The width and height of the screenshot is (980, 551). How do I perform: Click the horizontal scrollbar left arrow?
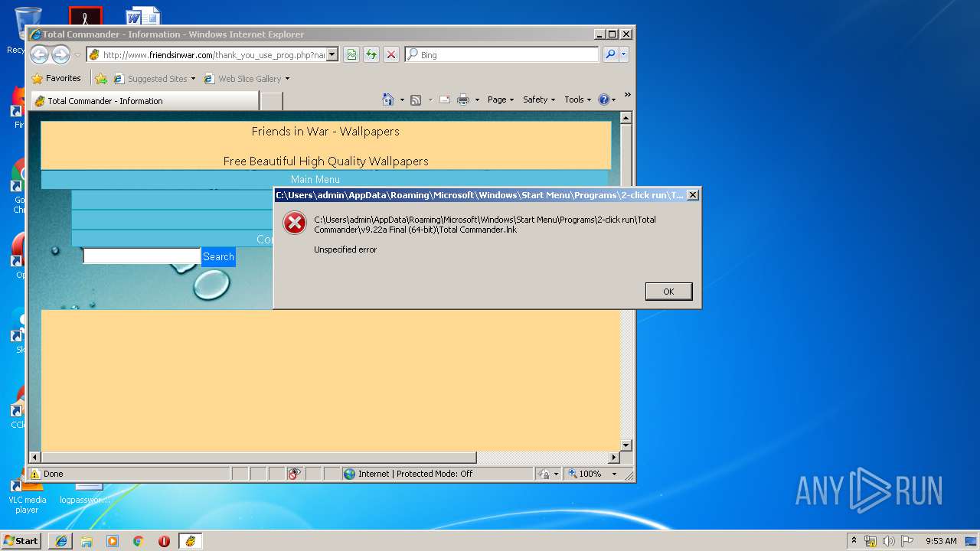click(x=34, y=458)
